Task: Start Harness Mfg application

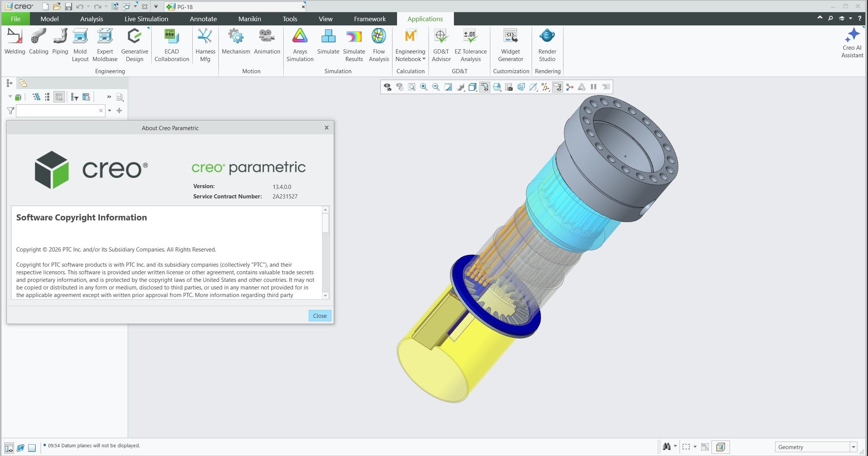Action: pyautogui.click(x=205, y=46)
